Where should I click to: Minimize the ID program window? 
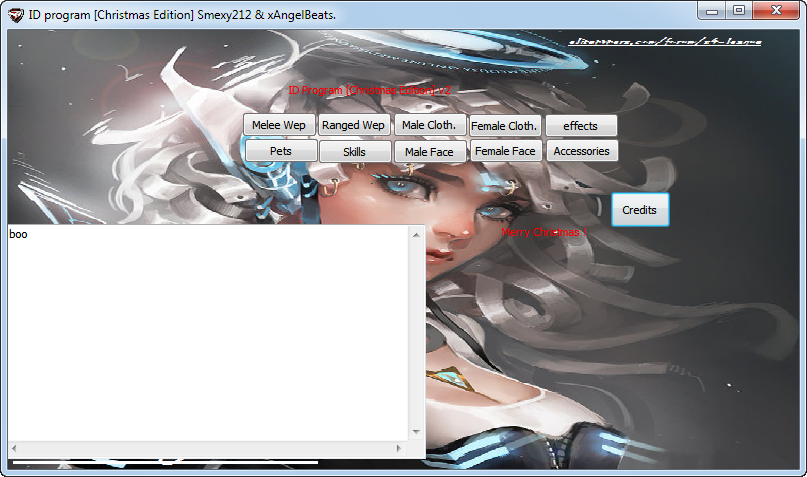712,11
